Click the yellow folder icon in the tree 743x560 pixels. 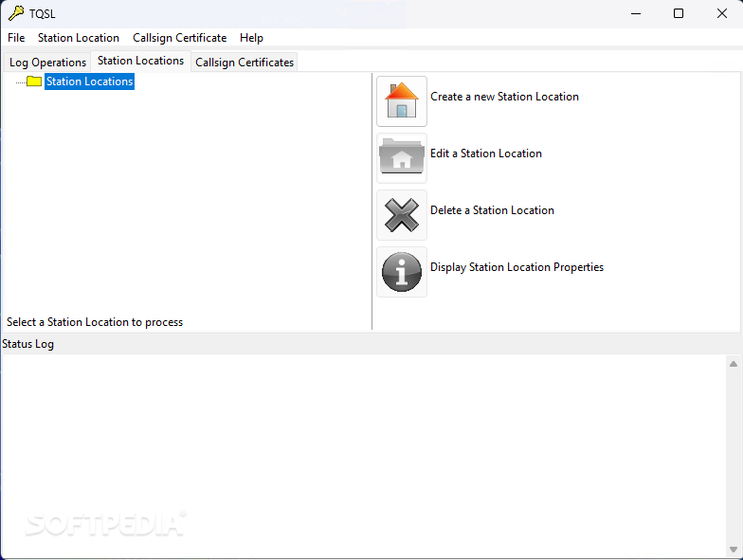point(34,81)
